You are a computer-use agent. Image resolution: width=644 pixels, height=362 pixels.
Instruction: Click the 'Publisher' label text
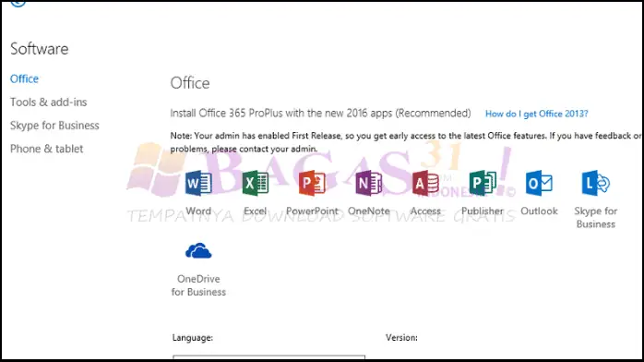pyautogui.click(x=483, y=211)
